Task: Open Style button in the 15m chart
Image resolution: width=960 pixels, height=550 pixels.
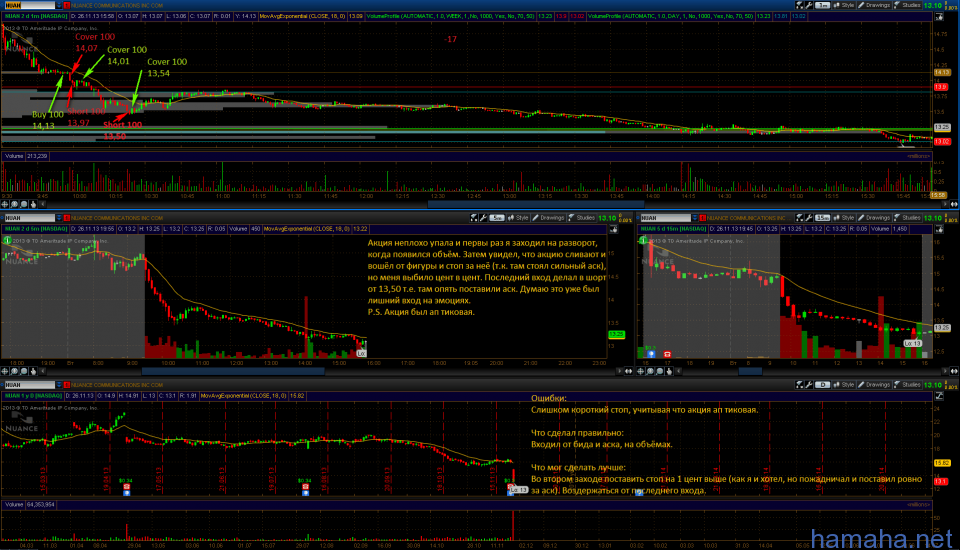Action: (x=844, y=218)
